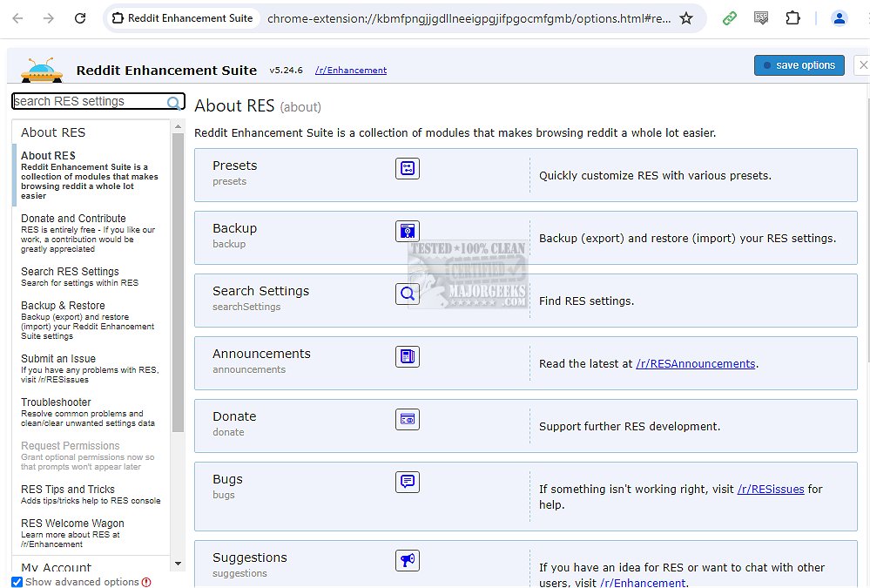The width and height of the screenshot is (870, 588).
Task: Click the save options button
Action: (799, 64)
